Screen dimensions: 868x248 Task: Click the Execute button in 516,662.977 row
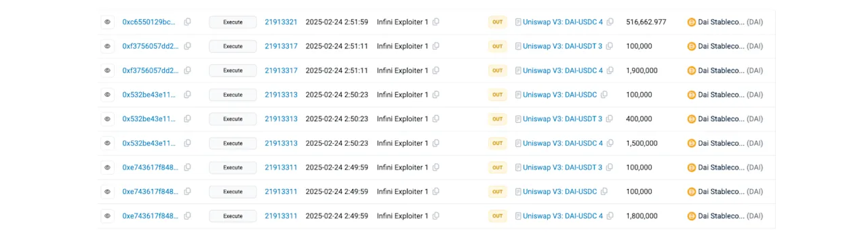click(x=233, y=22)
